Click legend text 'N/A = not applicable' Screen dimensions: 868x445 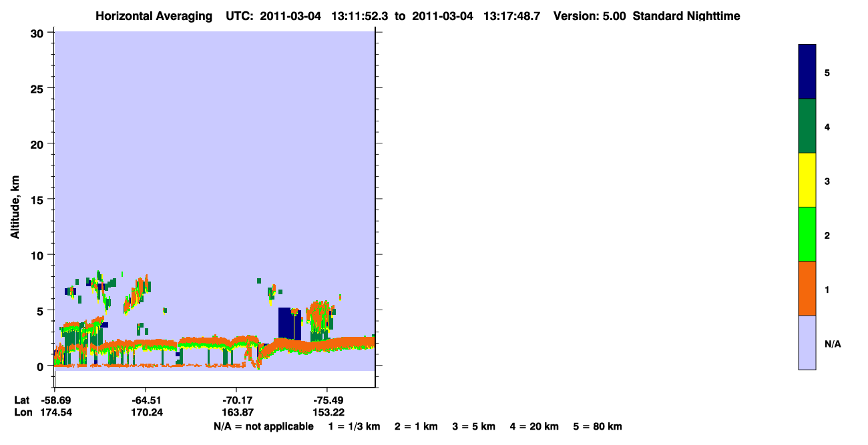(x=263, y=427)
